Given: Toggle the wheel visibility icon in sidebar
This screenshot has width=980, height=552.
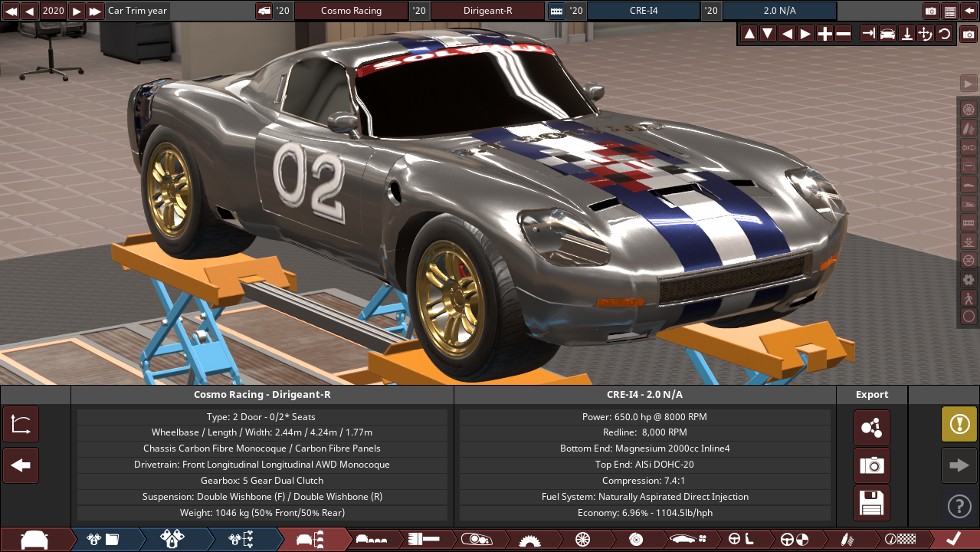Looking at the screenshot, I should [x=969, y=109].
